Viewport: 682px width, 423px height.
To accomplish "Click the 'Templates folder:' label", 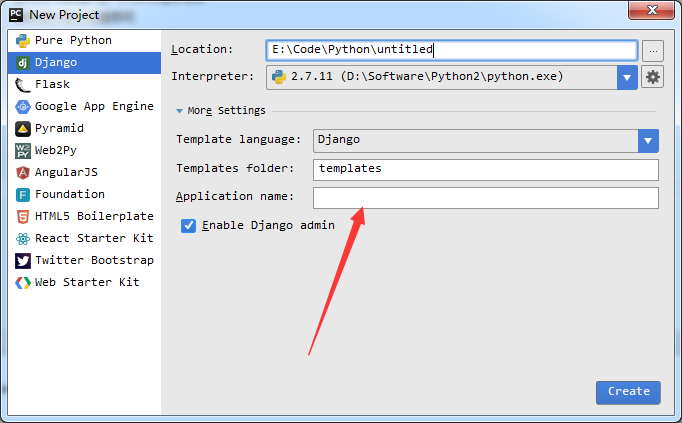I will pos(235,168).
